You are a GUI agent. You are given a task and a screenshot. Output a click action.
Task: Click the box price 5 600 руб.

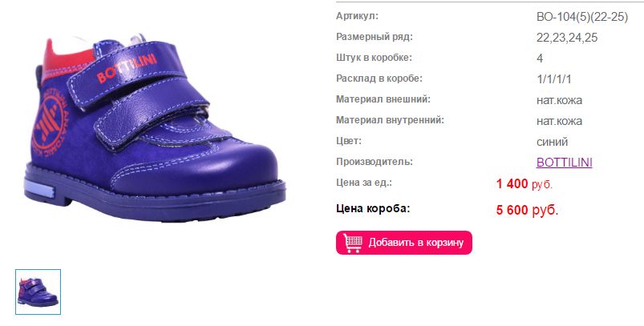tap(527, 210)
